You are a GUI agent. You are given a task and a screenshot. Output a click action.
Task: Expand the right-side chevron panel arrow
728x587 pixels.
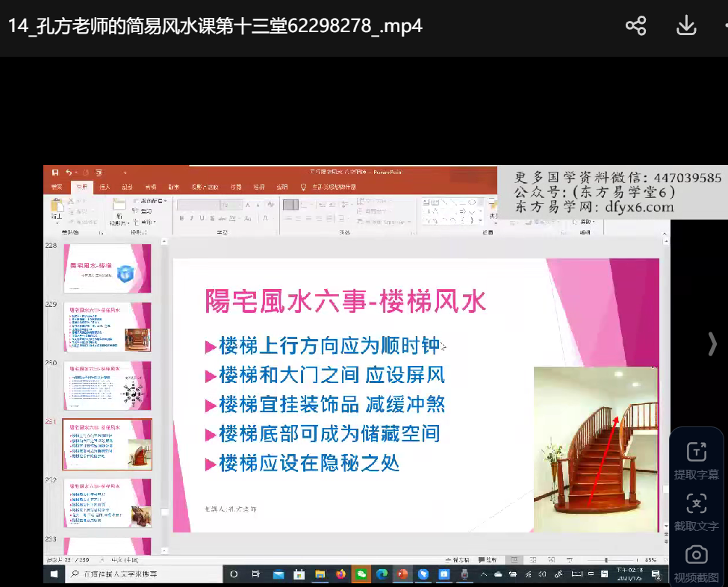pyautogui.click(x=712, y=344)
